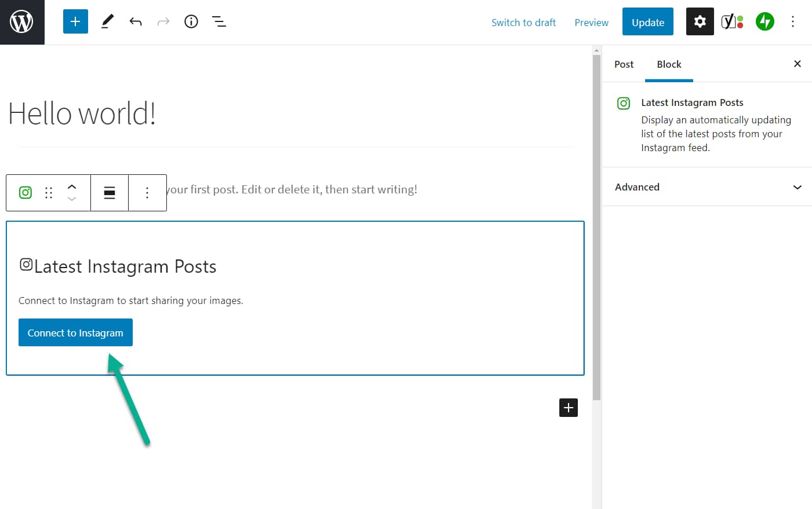
Task: Add a block with the black plus
Action: [x=569, y=408]
